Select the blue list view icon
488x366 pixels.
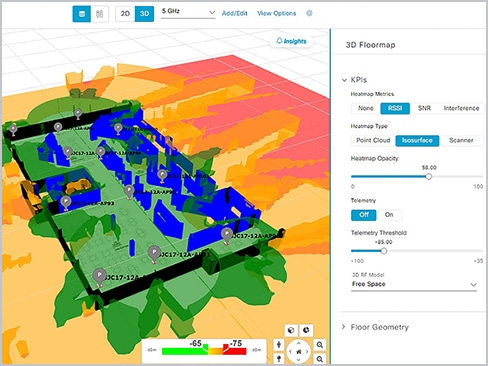[x=82, y=14]
